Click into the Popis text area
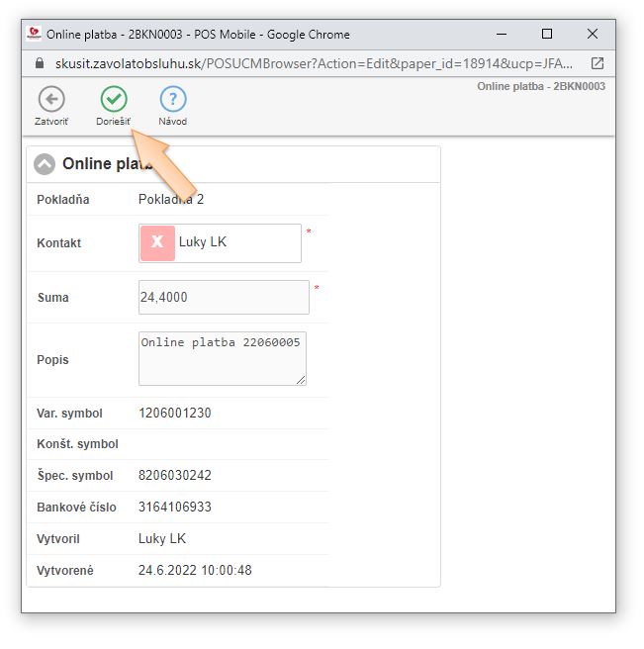The height and width of the screenshot is (649, 644). click(x=222, y=358)
